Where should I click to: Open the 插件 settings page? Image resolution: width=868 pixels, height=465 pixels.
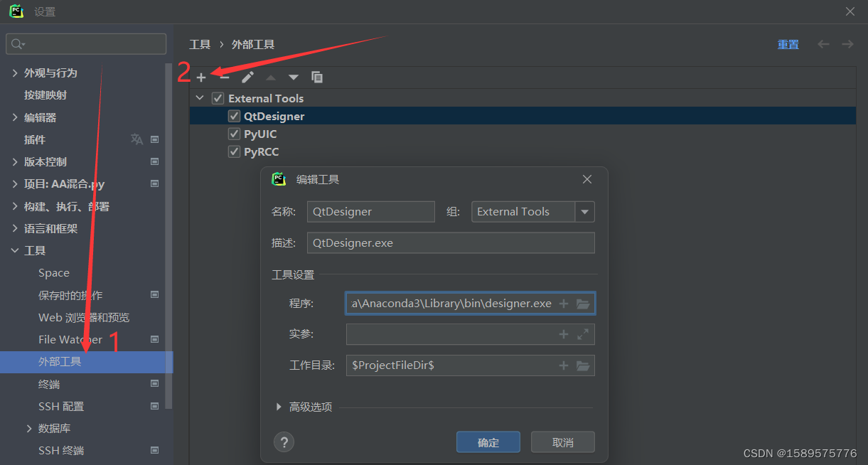coord(35,139)
